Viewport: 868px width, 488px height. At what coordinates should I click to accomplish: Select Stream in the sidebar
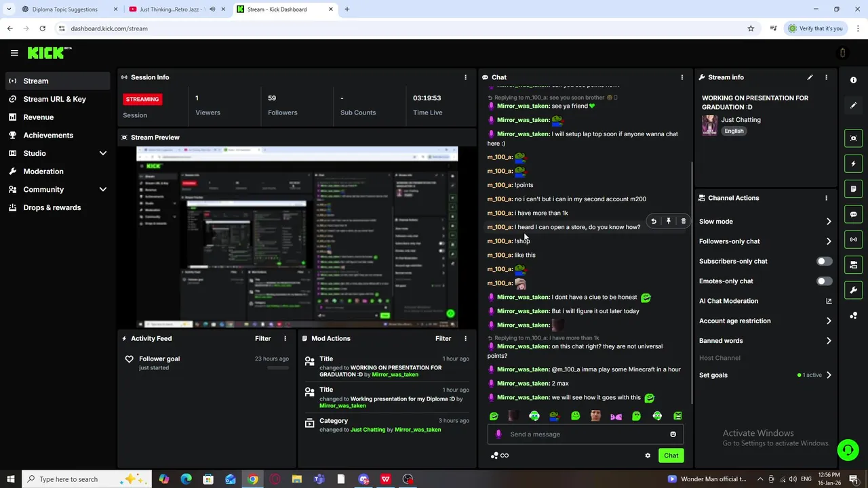pos(58,81)
